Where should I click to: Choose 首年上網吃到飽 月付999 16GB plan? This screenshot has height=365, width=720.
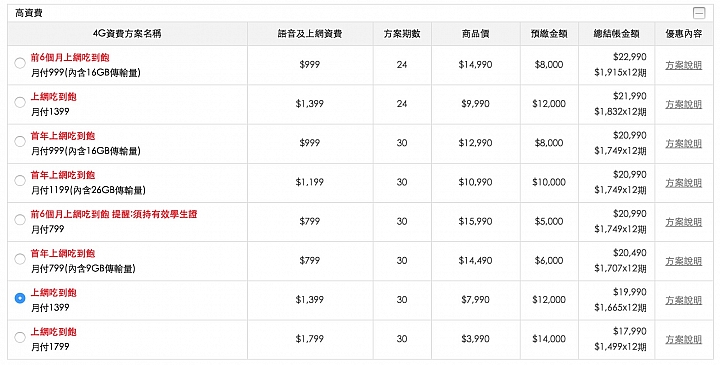(20, 141)
